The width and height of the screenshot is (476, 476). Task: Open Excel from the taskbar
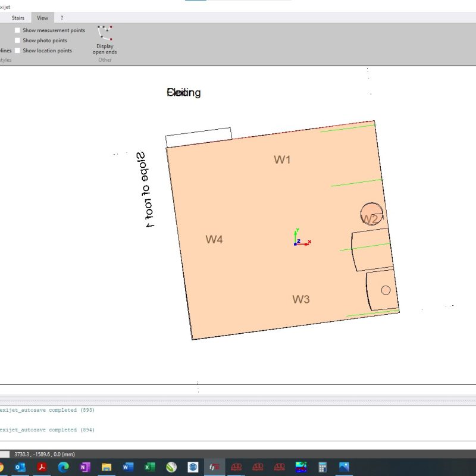click(150, 467)
